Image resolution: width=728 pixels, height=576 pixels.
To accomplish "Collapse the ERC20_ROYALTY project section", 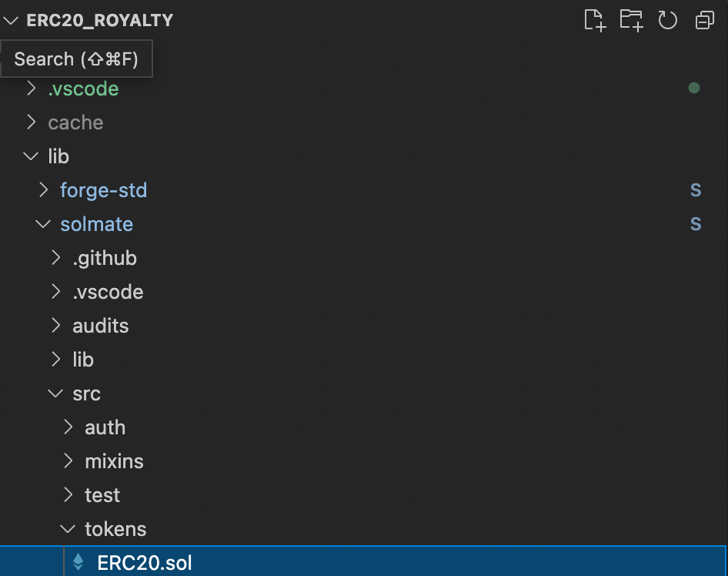I will 11,21.
